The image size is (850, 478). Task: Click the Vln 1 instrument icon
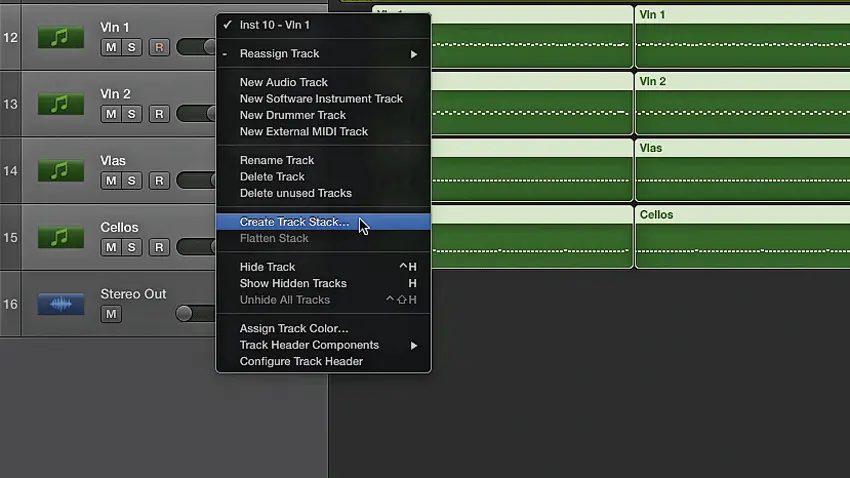point(60,37)
